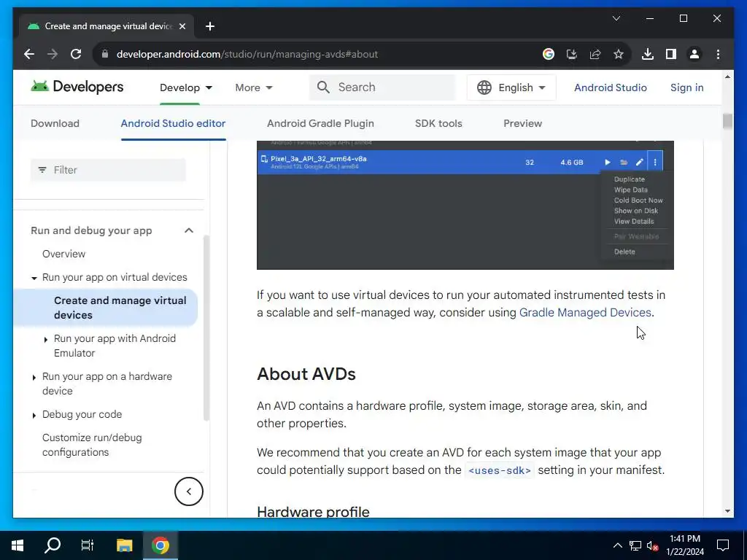Select the Android Studio editor tab
This screenshot has width=747, height=560.
[x=173, y=123]
